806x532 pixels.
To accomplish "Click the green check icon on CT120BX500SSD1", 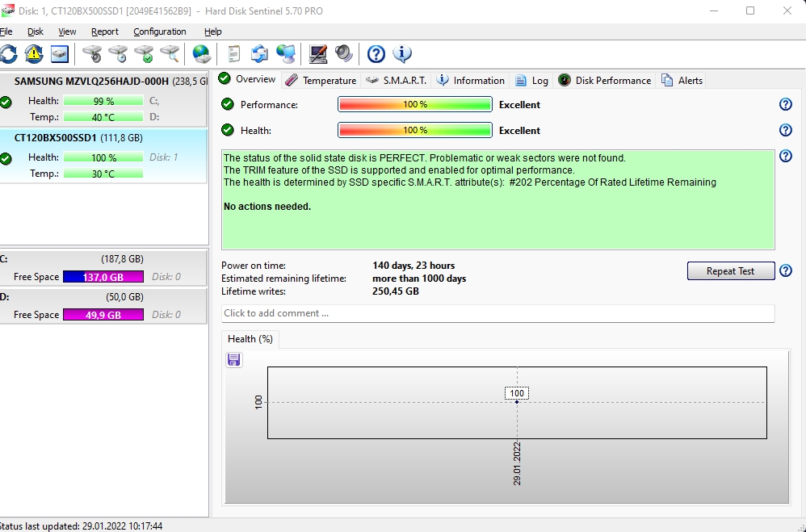I will click(6, 159).
